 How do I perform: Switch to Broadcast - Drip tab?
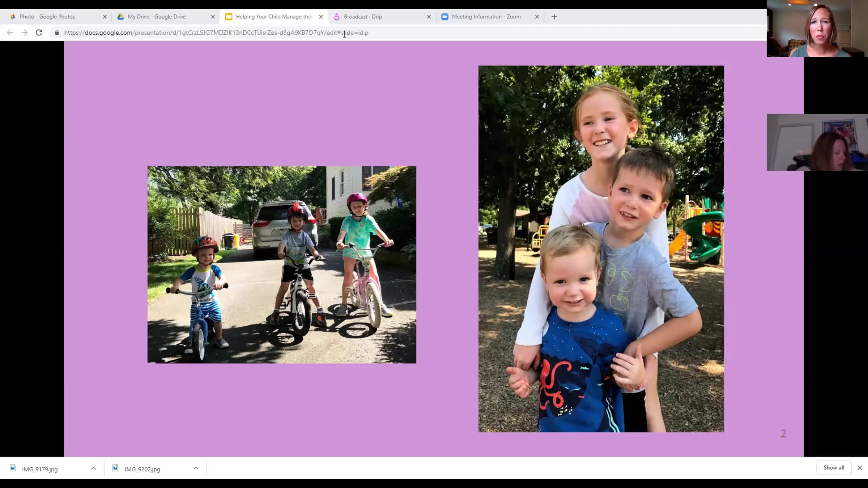[x=363, y=17]
